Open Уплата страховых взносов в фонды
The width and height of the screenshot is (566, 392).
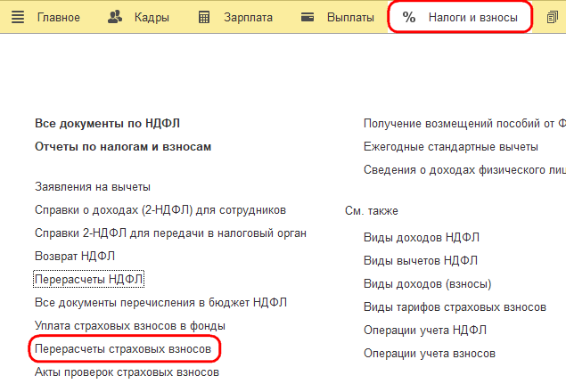point(130,325)
